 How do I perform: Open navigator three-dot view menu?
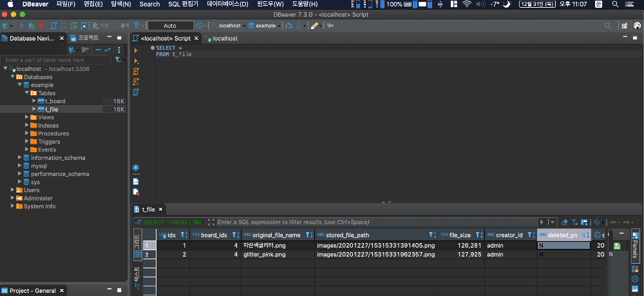119,50
